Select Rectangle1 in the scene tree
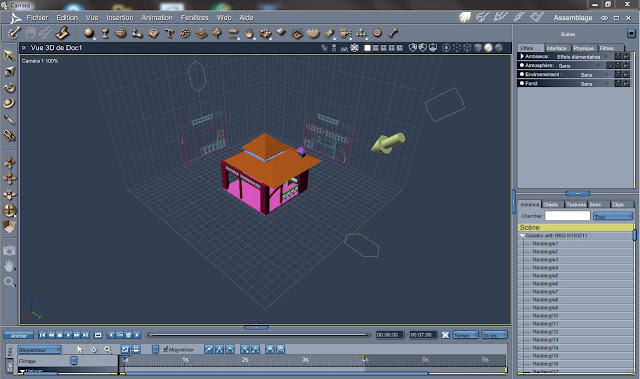Image resolution: width=640 pixels, height=379 pixels. coord(545,244)
